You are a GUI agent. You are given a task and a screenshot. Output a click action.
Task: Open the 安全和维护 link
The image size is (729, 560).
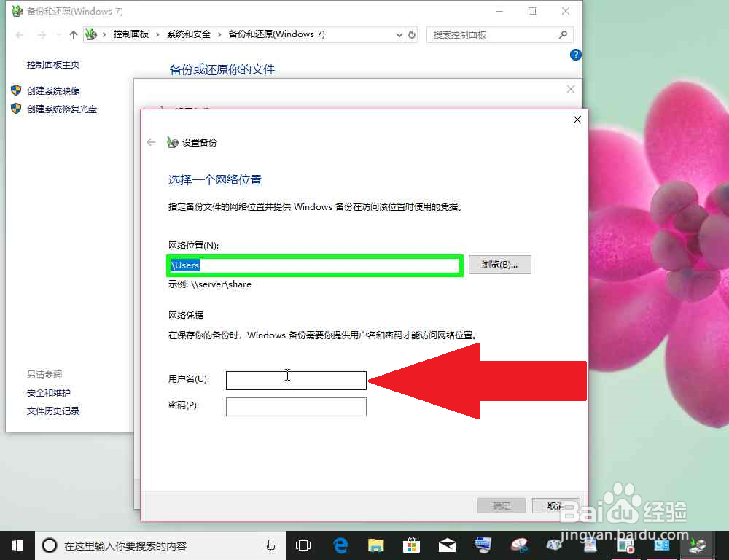pos(48,392)
